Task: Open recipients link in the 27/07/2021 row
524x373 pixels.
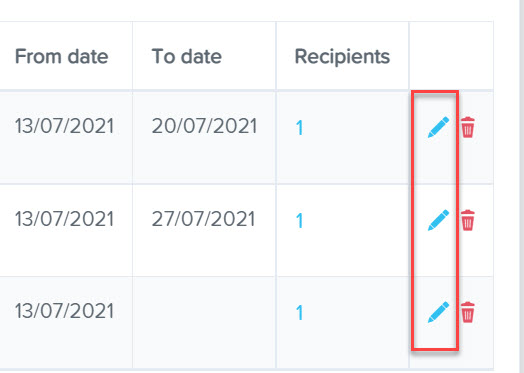Action: coord(299,221)
